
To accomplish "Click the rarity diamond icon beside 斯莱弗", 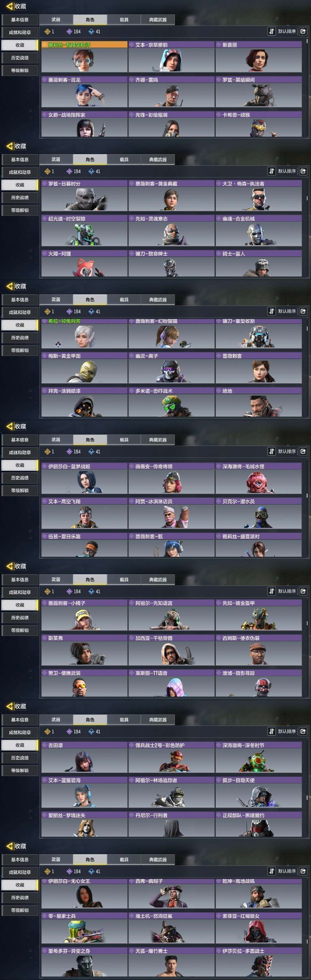I will (44, 638).
